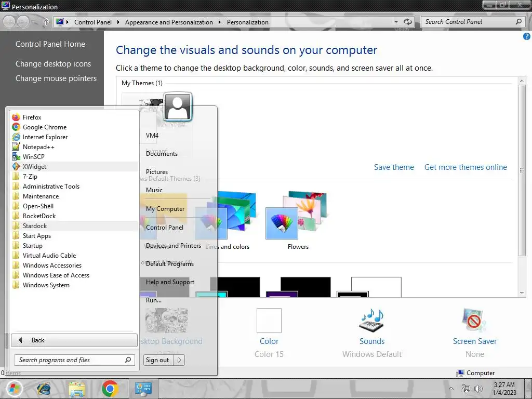Select the high contrast white theme thumbnail

pyautogui.click(x=369, y=287)
